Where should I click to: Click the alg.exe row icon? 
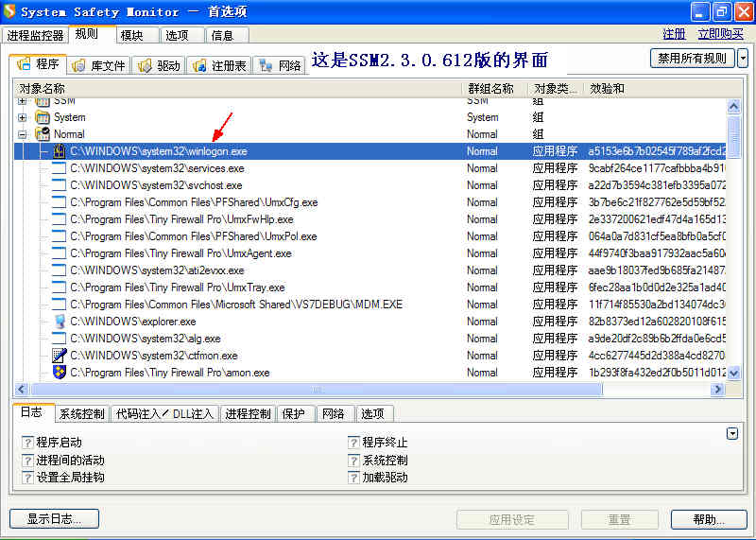point(59,339)
